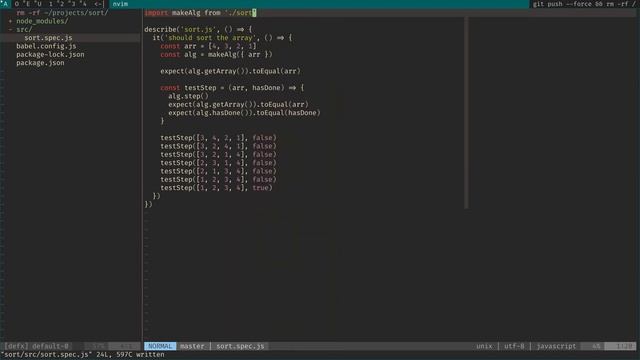The width and height of the screenshot is (640, 360).
Task: Click the NORMAL mode indicator
Action: pos(160,346)
